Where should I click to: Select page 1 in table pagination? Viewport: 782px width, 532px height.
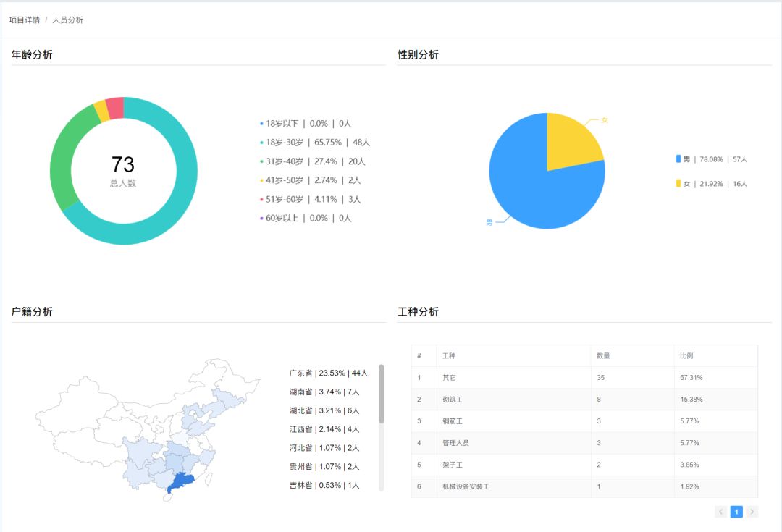736,512
